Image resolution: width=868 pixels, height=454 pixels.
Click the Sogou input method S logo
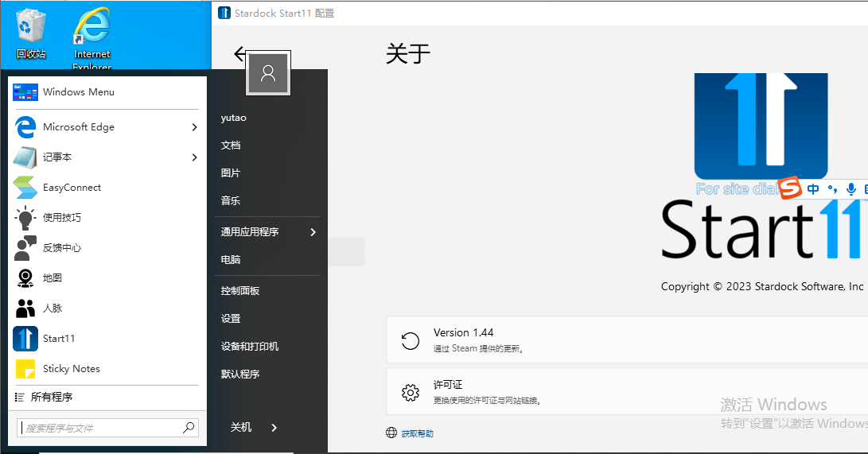click(790, 188)
